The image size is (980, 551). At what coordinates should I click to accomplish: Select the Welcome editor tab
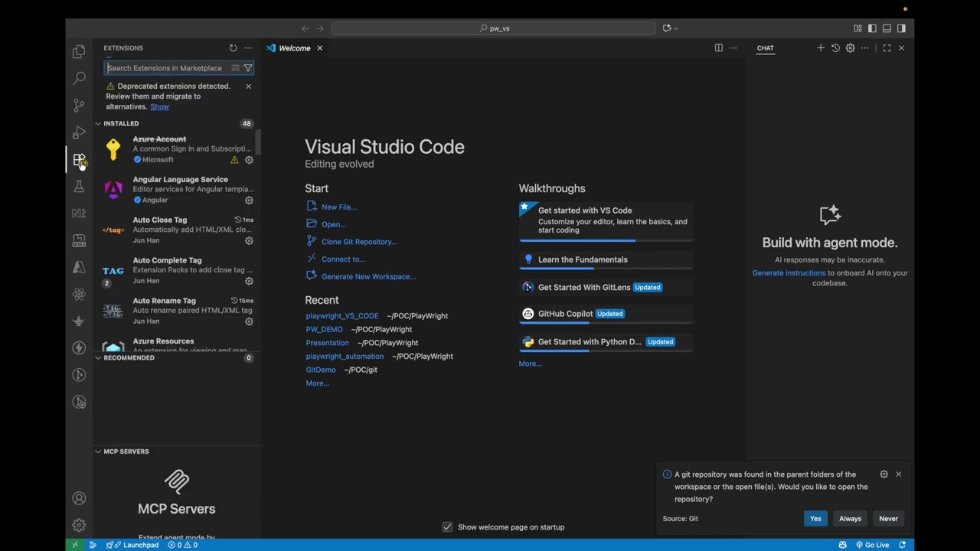(295, 48)
